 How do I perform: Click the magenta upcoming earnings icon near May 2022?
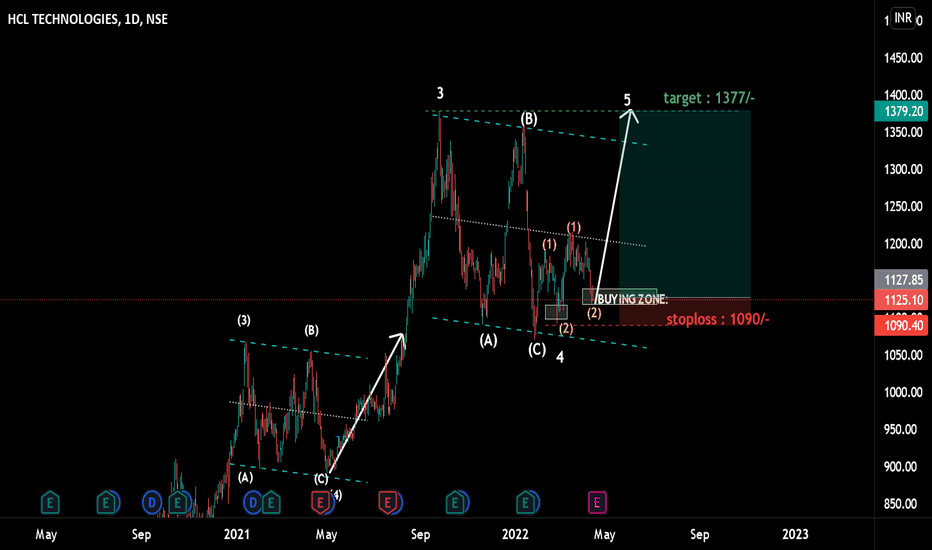597,503
